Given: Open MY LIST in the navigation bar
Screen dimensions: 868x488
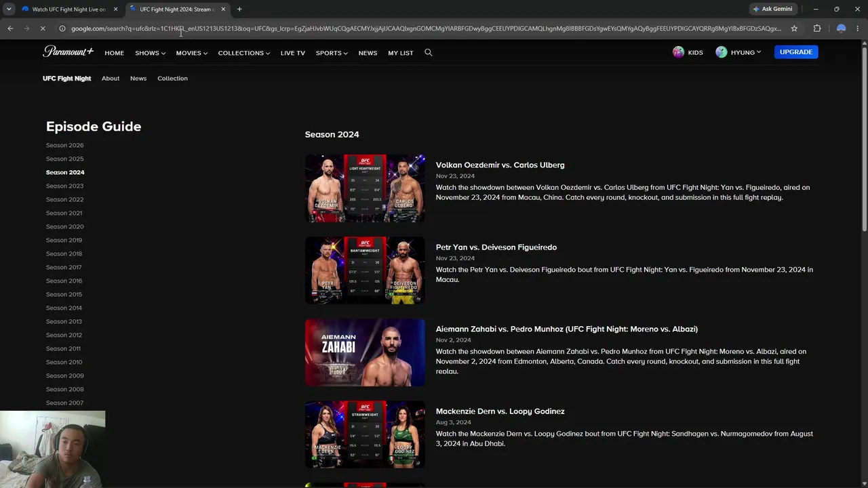Looking at the screenshot, I should (401, 53).
